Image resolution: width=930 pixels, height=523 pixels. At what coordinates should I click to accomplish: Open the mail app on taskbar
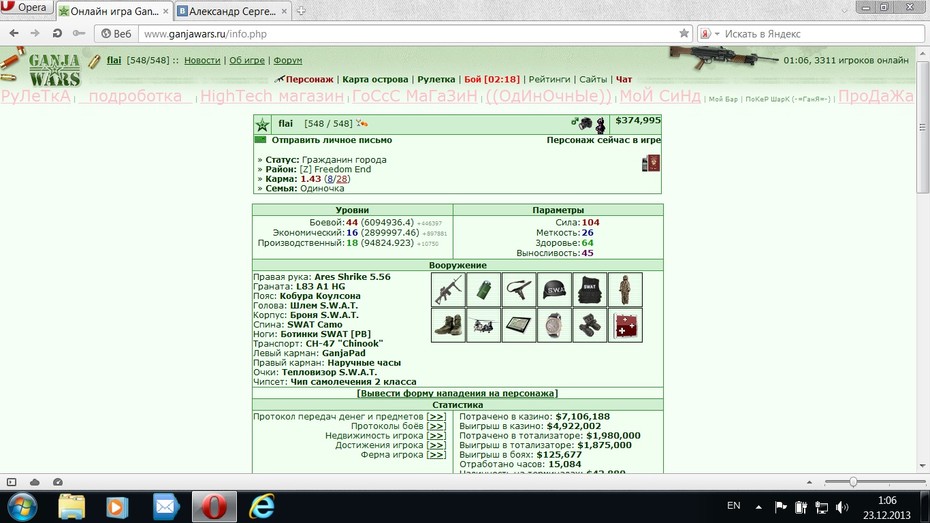tap(165, 507)
